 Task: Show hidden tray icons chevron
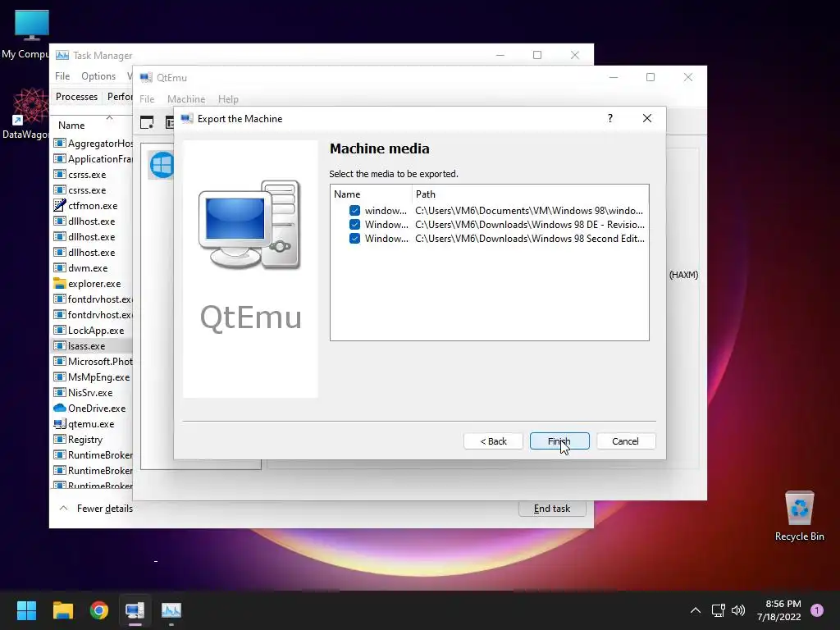696,610
